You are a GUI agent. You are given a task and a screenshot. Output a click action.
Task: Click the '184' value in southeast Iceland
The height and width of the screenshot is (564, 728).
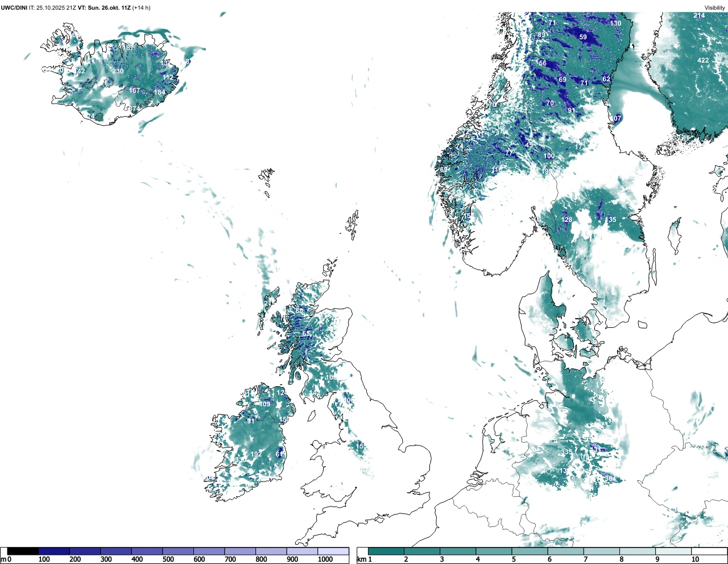click(x=160, y=92)
